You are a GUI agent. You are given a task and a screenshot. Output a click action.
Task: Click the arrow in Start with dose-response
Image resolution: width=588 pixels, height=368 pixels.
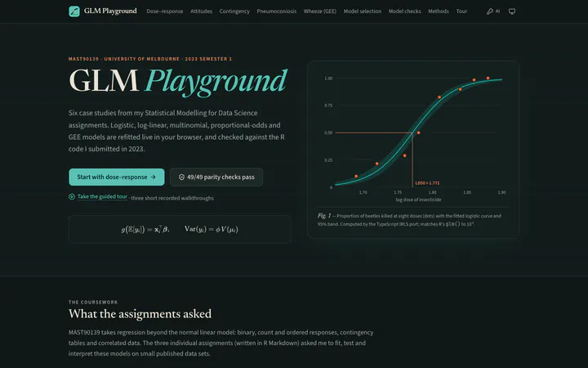click(x=153, y=177)
